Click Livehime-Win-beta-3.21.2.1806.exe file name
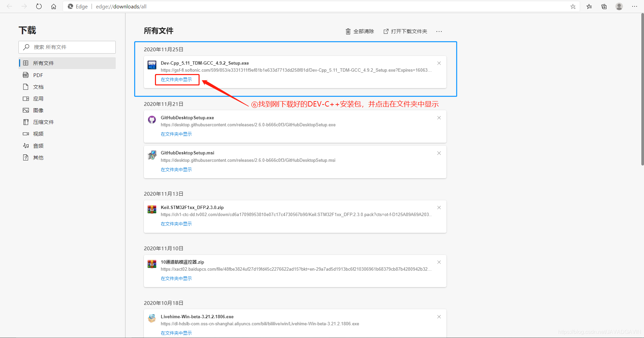 [x=197, y=317]
